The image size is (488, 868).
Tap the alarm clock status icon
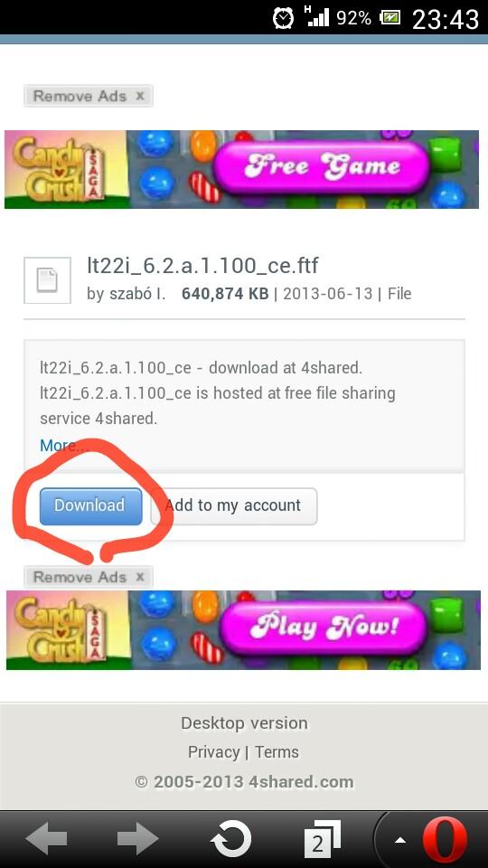tap(283, 18)
